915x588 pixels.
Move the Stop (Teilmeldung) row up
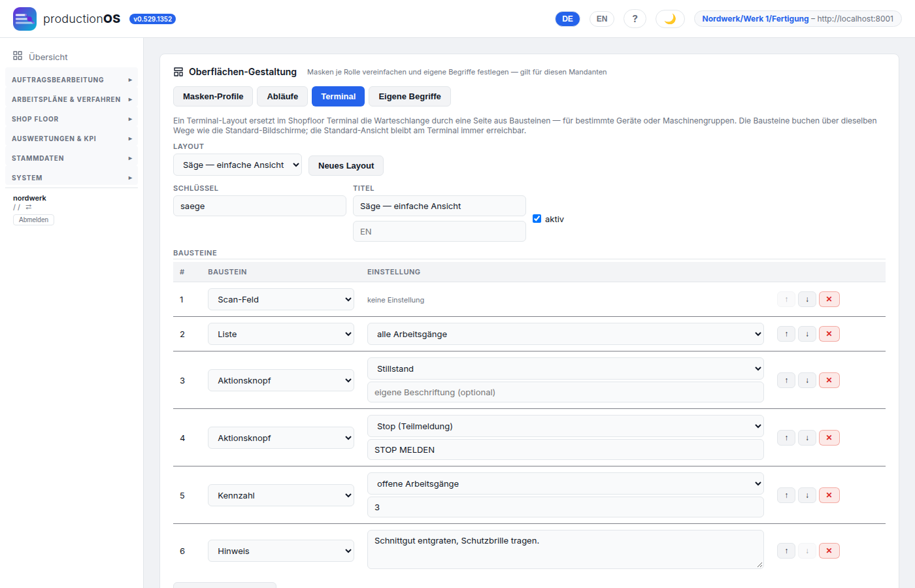[x=786, y=438]
